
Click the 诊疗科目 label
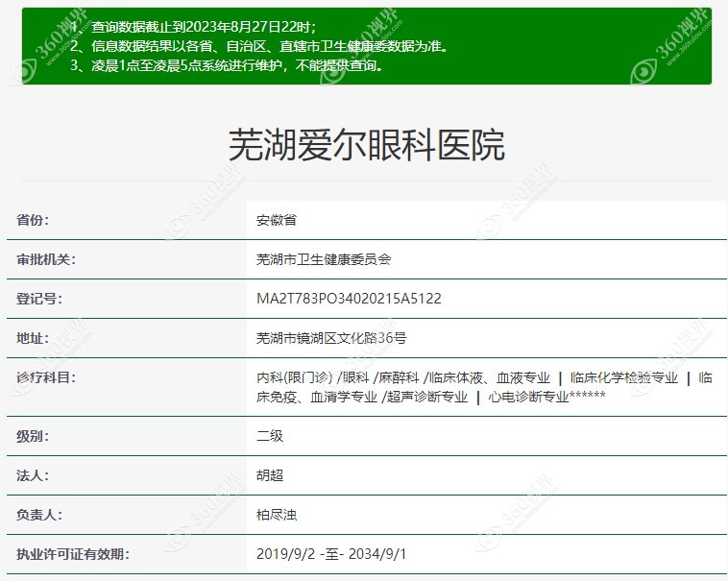coord(46,377)
